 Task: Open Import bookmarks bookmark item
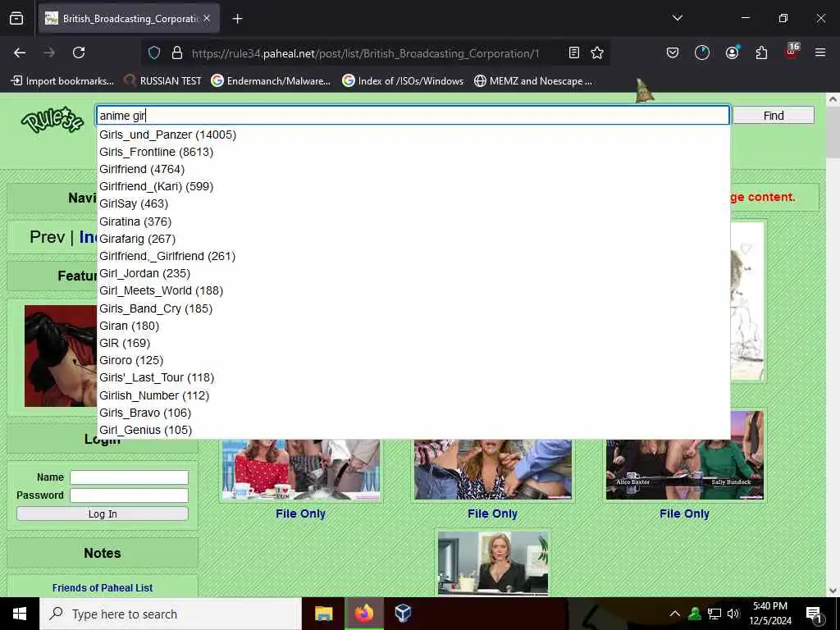62,81
